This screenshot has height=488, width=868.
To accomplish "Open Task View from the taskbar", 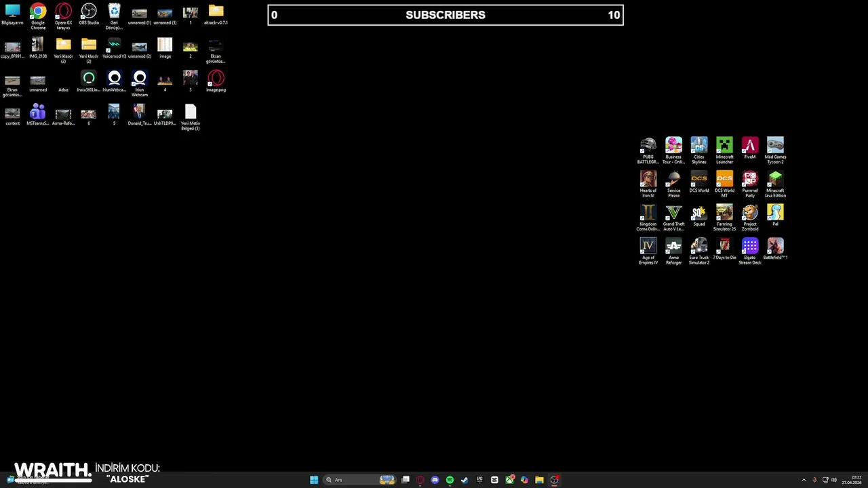I will pos(406,480).
